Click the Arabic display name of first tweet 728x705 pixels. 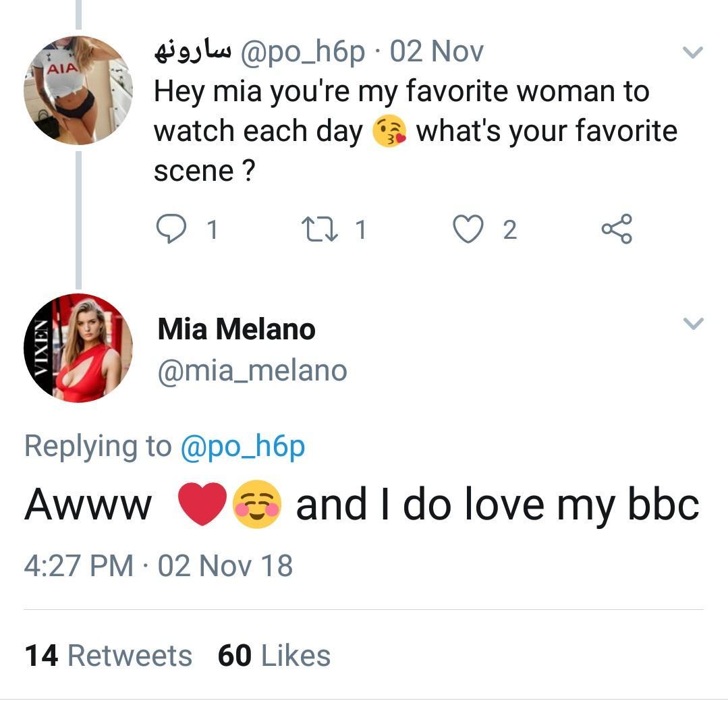pos(192,52)
